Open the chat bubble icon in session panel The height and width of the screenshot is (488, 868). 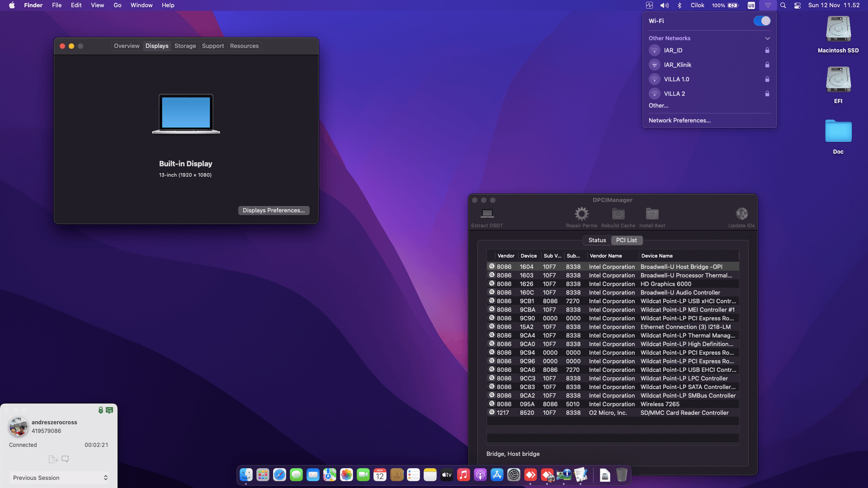coord(65,459)
